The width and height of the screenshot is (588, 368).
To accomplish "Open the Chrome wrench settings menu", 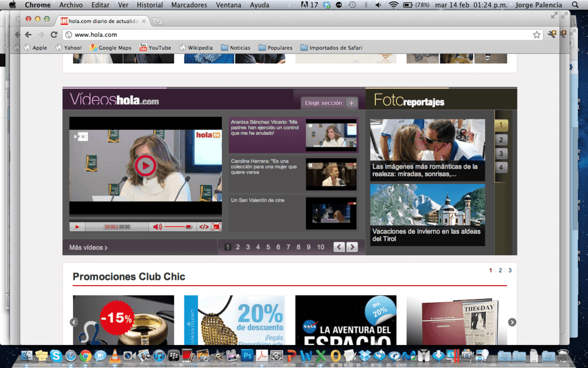I will point(552,35).
